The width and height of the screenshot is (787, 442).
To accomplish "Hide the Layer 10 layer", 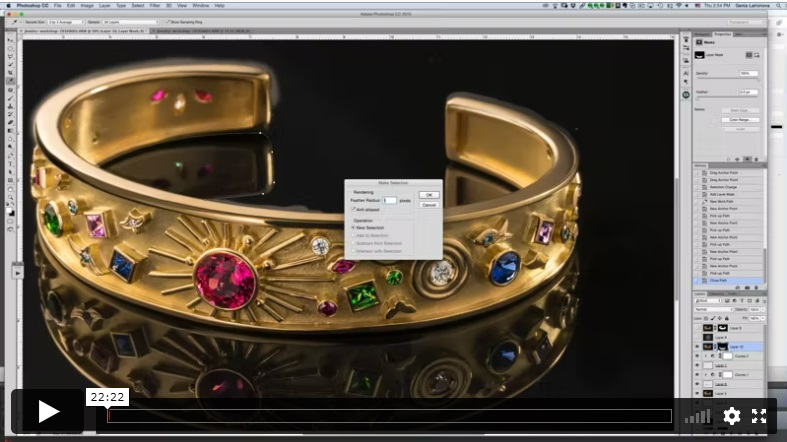I will point(697,347).
